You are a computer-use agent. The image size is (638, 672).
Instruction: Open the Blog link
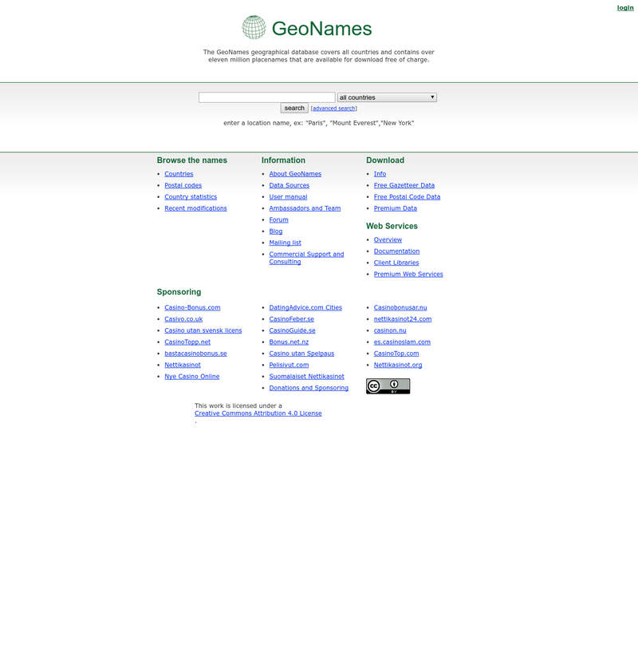(275, 231)
